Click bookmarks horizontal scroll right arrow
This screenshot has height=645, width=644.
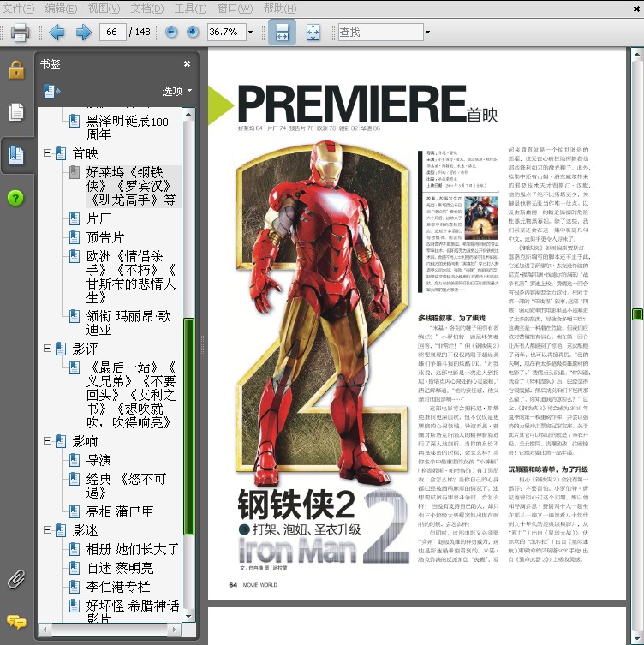pyautogui.click(x=175, y=630)
